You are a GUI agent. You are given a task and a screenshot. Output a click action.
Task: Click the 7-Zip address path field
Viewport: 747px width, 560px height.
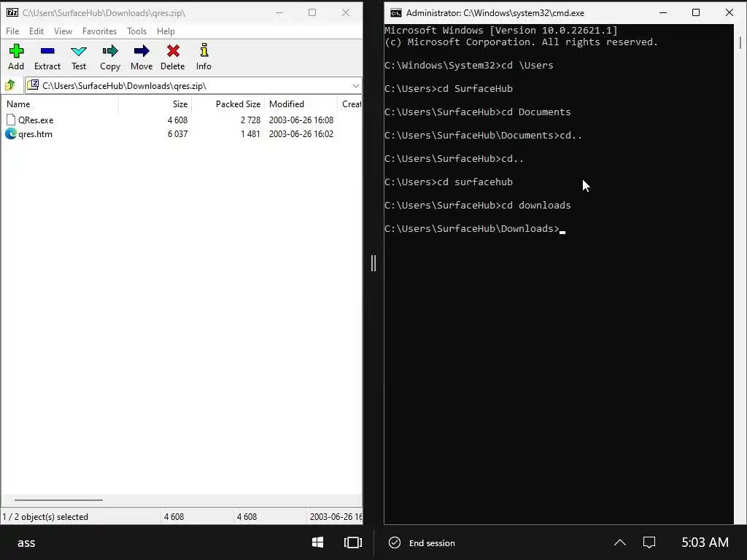point(193,86)
